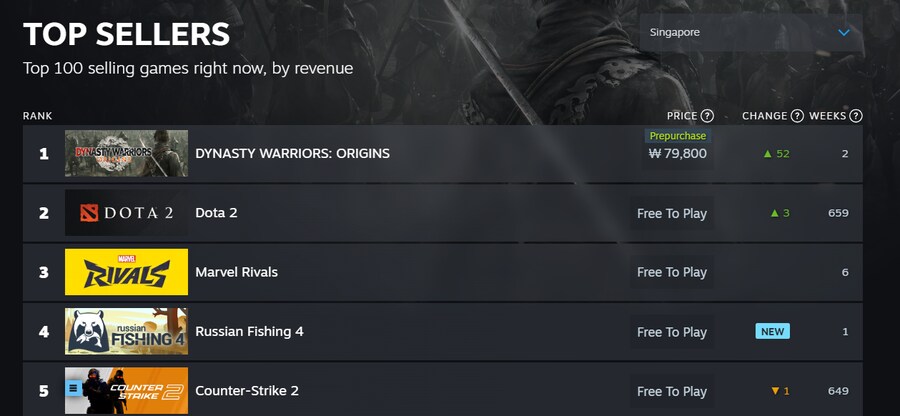Open the DYNASTY WARRIORS: ORIGINS title link
The width and height of the screenshot is (900, 416).
point(292,154)
